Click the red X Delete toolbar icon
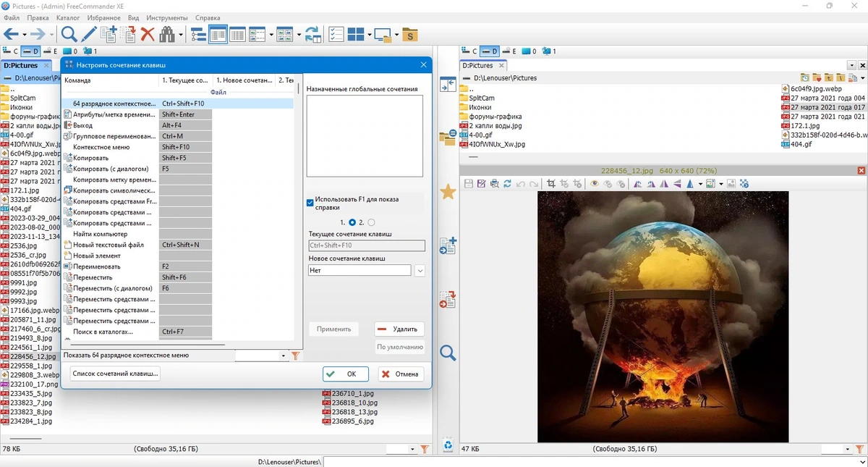This screenshot has width=868, height=467. 148,34
